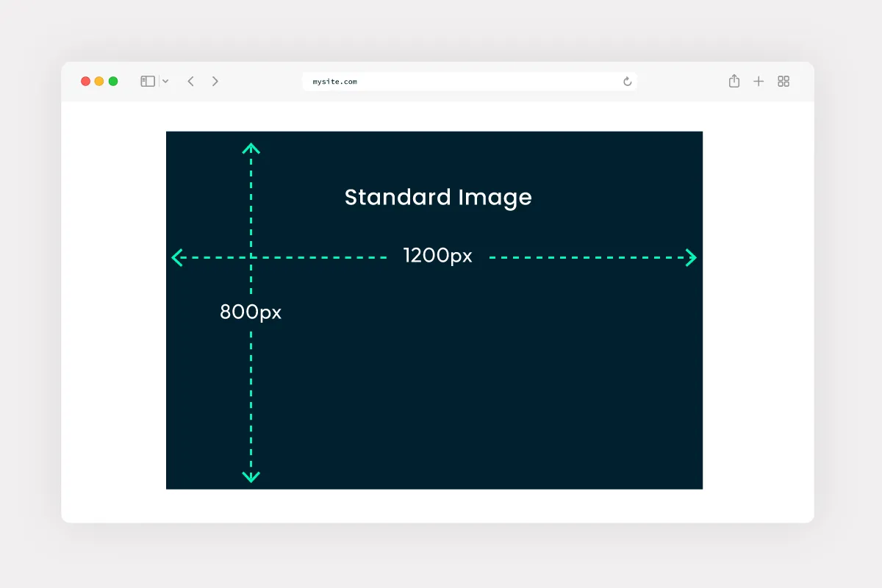Show tab overview grid icon
This screenshot has height=588, width=882.
click(x=784, y=82)
